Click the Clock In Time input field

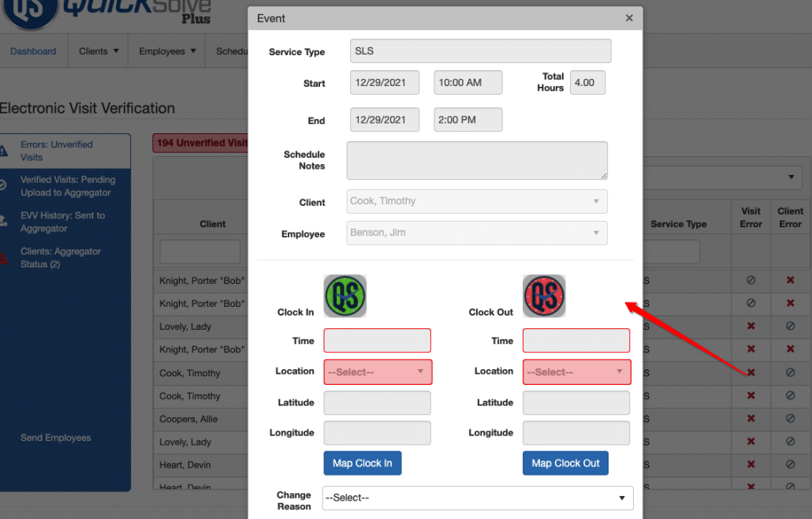[377, 340]
